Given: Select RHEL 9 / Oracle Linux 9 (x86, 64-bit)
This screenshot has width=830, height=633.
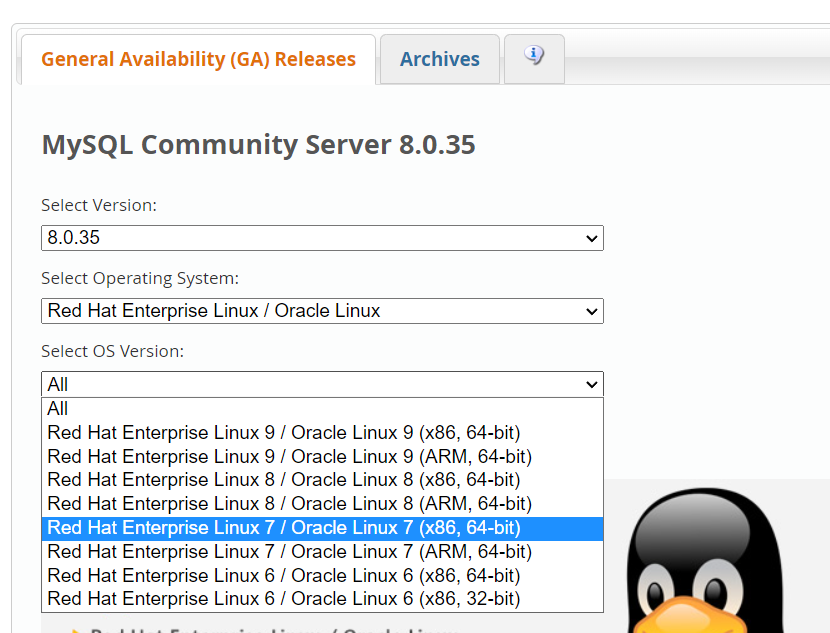Looking at the screenshot, I should coord(322,433).
